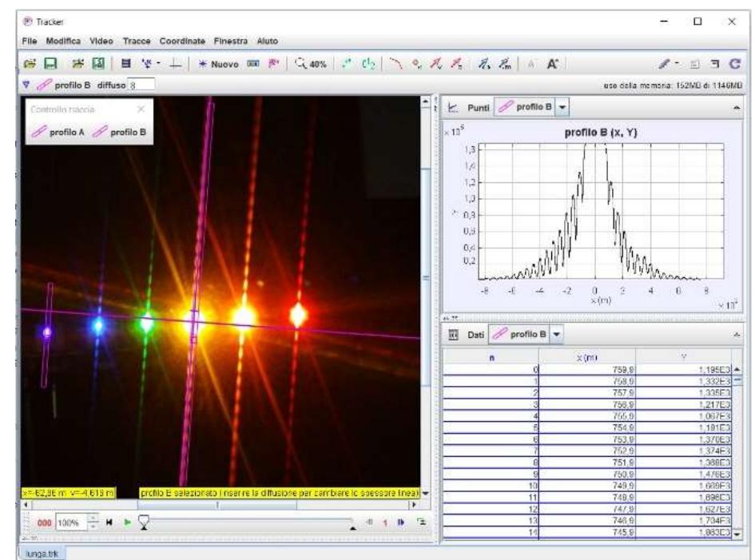Image resolution: width=755 pixels, height=560 pixels.
Task: Click the horizontal scrollbar right arrow under video
Action: point(413,505)
